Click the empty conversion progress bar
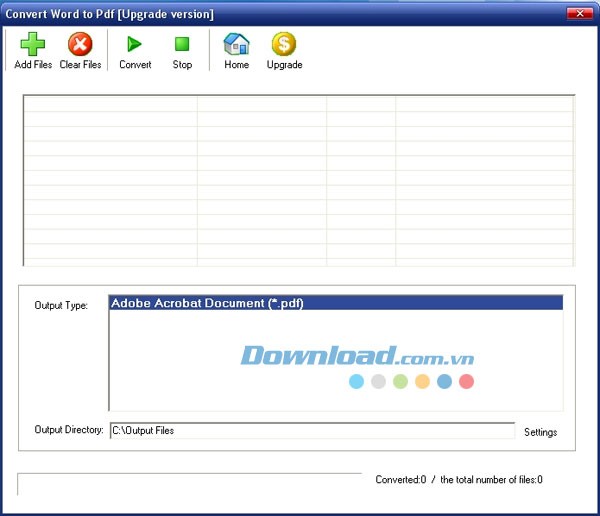 coord(190,484)
